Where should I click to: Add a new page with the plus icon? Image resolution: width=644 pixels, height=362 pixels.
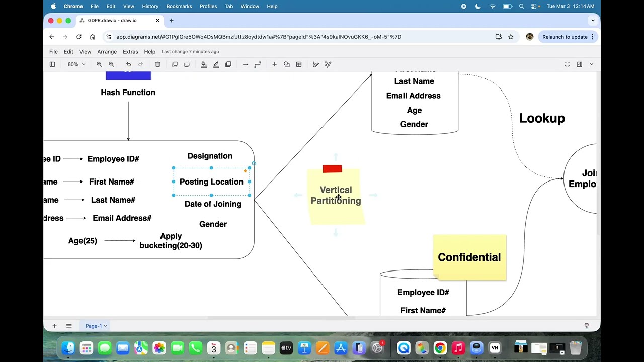pos(54,326)
